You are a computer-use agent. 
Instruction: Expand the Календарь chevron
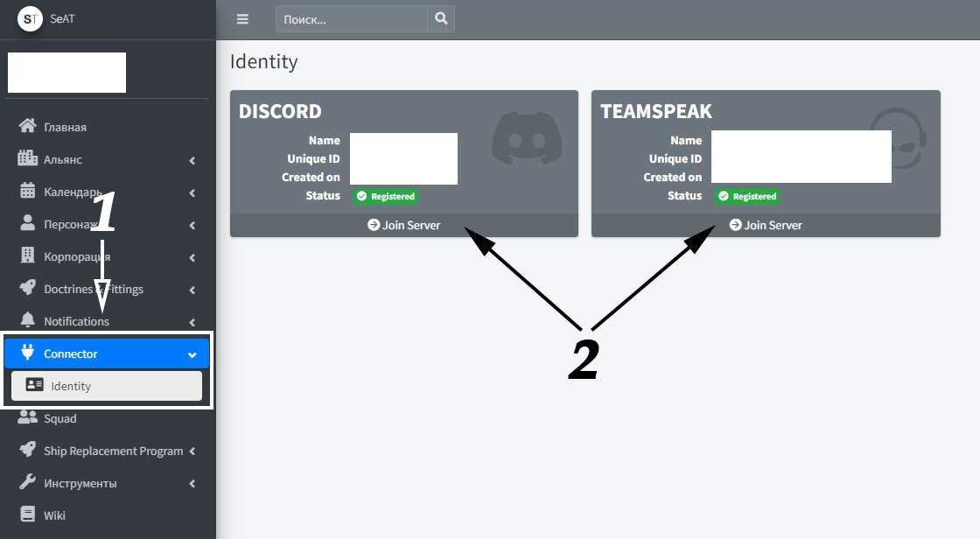click(x=192, y=192)
